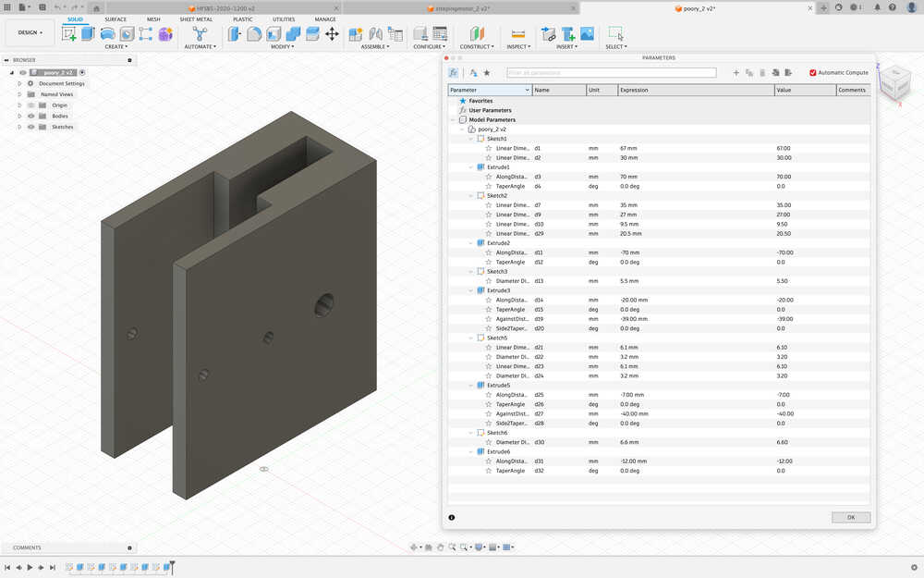Toggle favorite star for d31 AlongDistance parameter
924x578 pixels.
coord(489,461)
